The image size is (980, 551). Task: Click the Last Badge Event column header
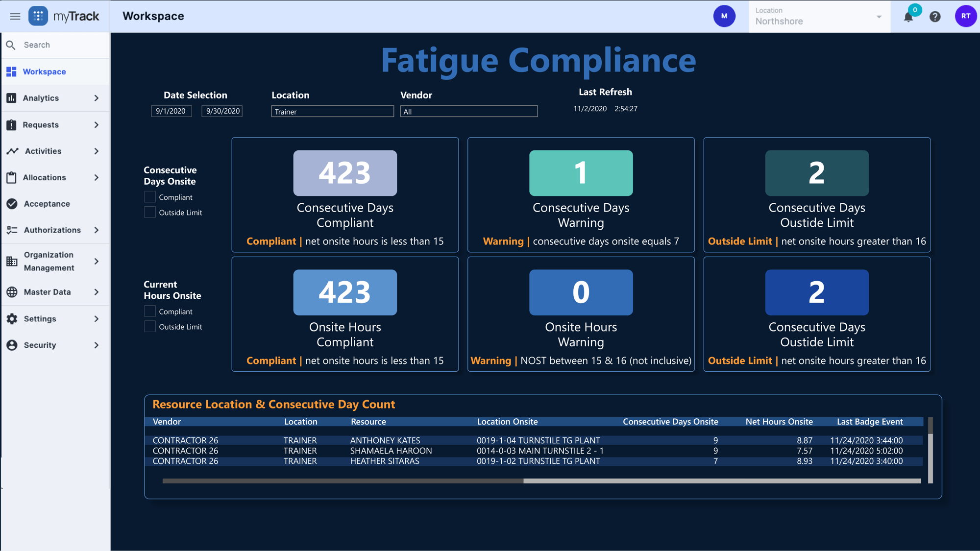coord(870,422)
